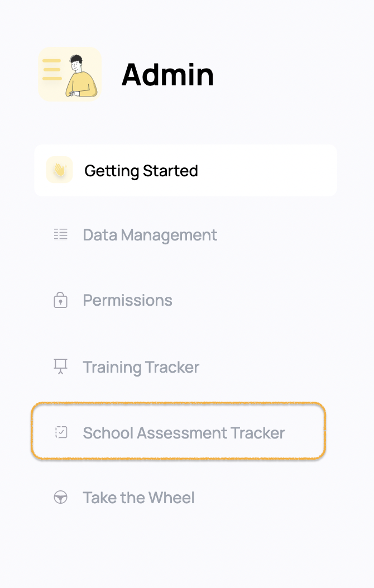Screen dimensions: 374x588
Task: Open the Permissions menu entry
Action: [127, 300]
